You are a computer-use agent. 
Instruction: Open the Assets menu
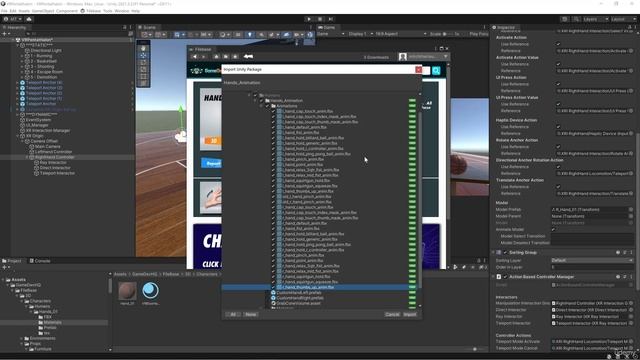click(24, 11)
